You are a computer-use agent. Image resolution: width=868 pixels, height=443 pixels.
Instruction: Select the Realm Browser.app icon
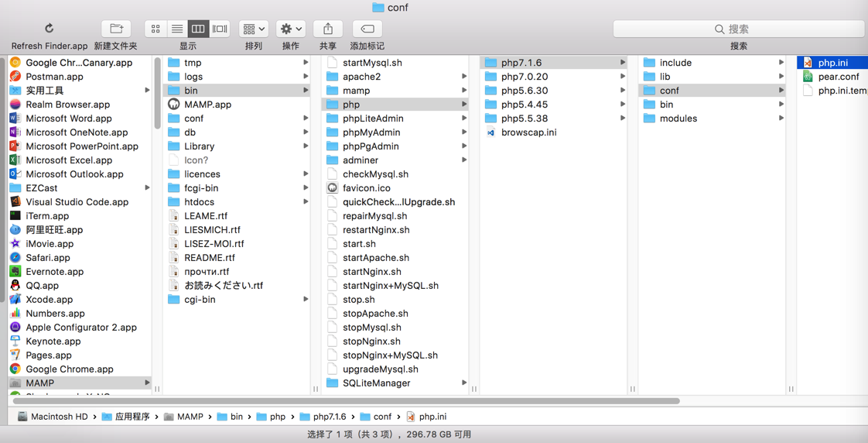(x=15, y=105)
